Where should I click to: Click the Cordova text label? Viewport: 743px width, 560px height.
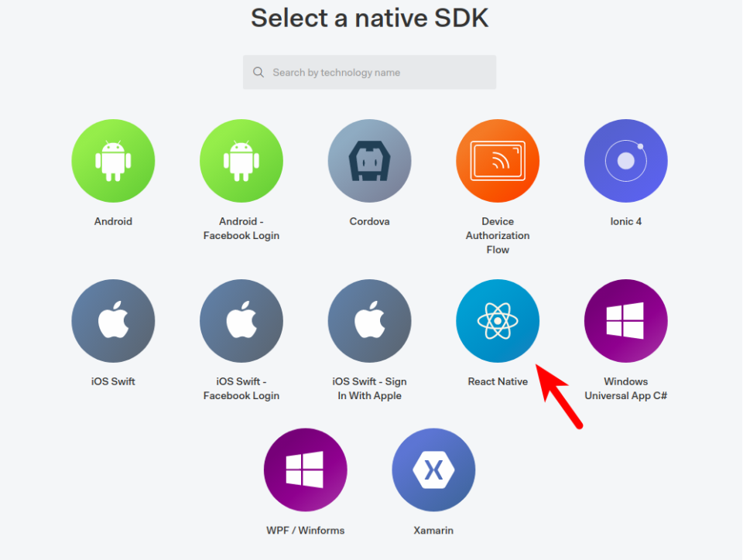pyautogui.click(x=370, y=221)
